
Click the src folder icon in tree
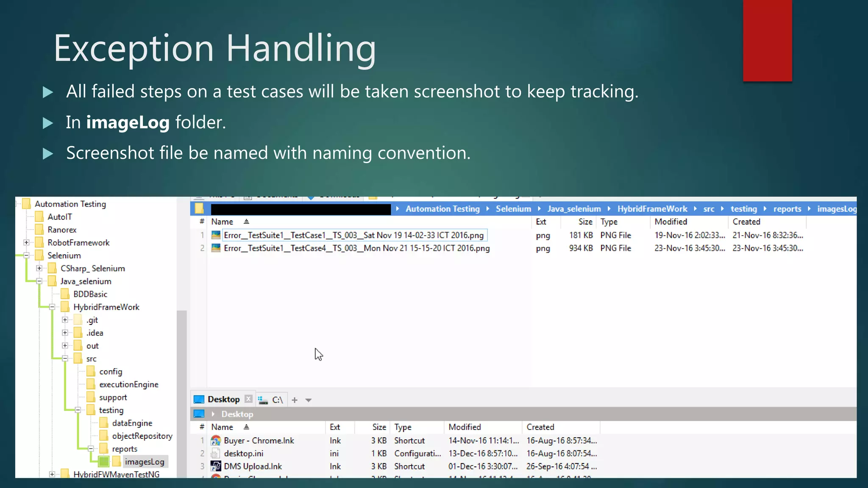point(78,359)
